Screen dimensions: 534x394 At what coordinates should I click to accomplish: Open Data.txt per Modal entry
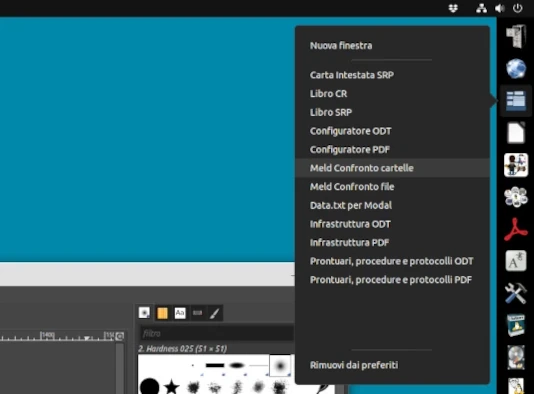point(392,205)
